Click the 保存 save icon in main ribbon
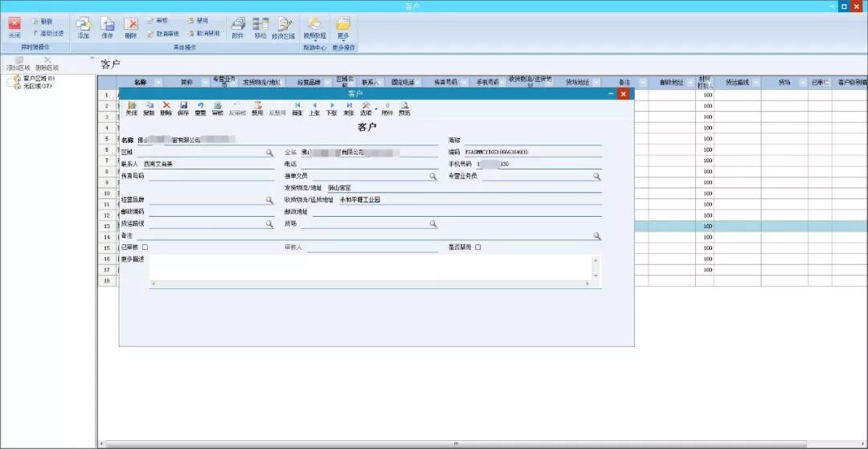The width and height of the screenshot is (868, 449). point(108,27)
